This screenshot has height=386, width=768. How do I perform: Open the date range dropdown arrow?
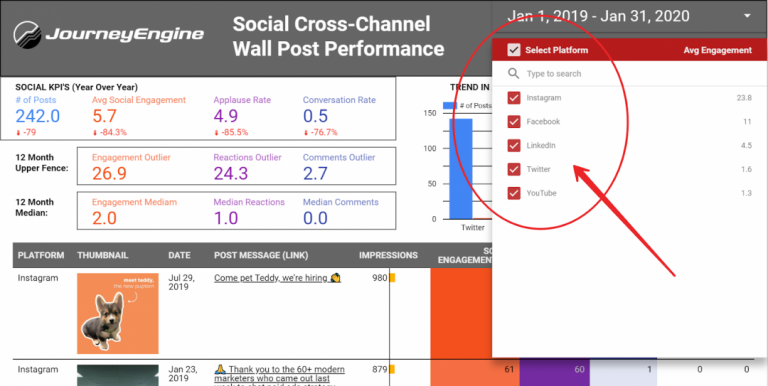[747, 16]
